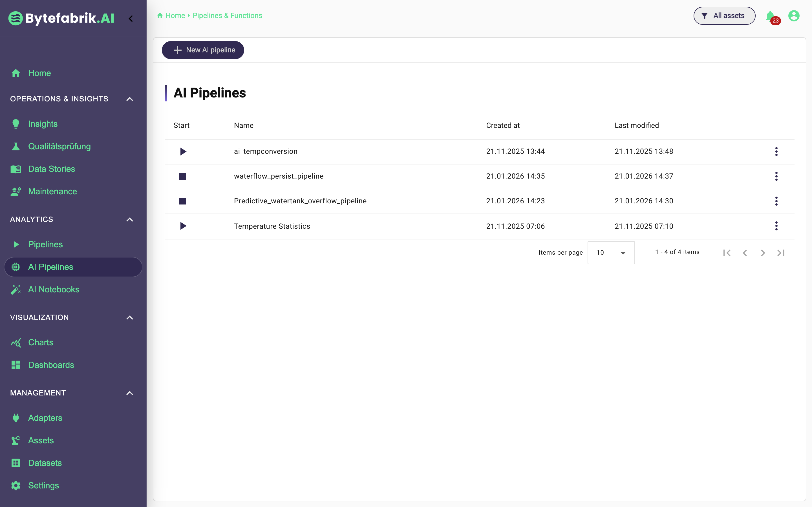Open the user account profile icon

click(x=794, y=16)
